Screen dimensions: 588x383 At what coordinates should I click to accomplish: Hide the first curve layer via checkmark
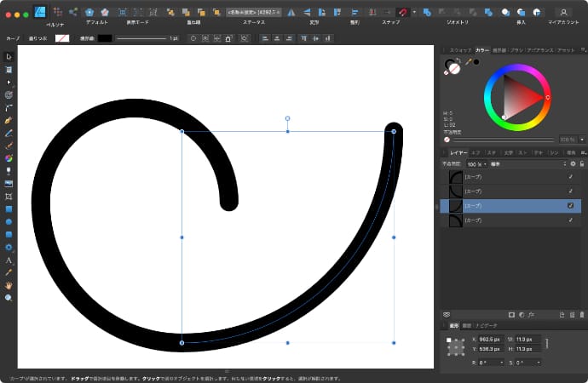click(570, 176)
